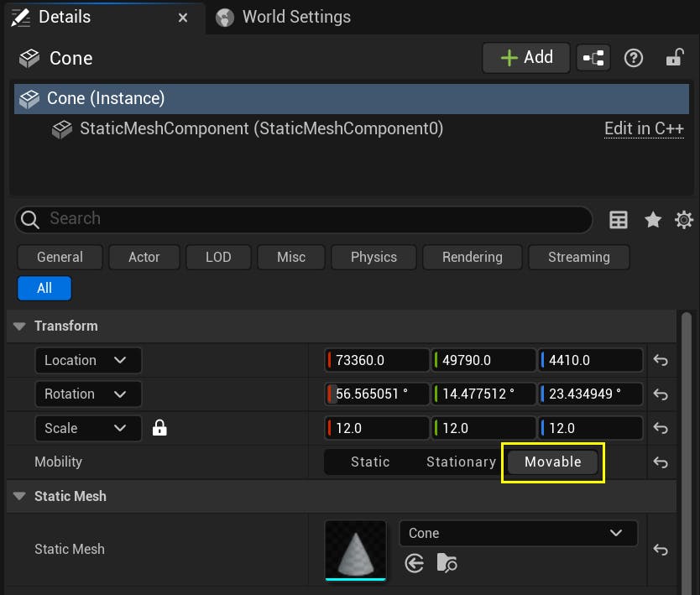Click the Edit in C++ link
Screen dimensions: 700x595
[x=644, y=128]
